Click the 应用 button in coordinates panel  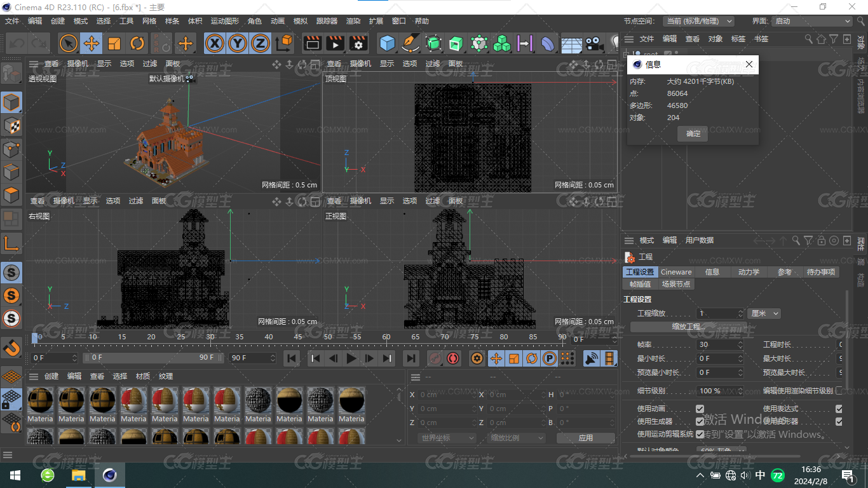click(x=586, y=438)
